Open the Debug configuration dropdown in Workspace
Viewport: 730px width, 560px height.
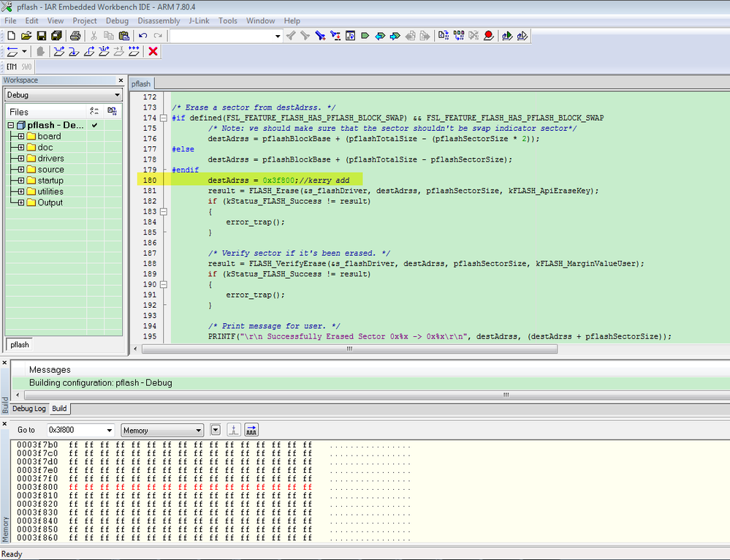point(117,95)
